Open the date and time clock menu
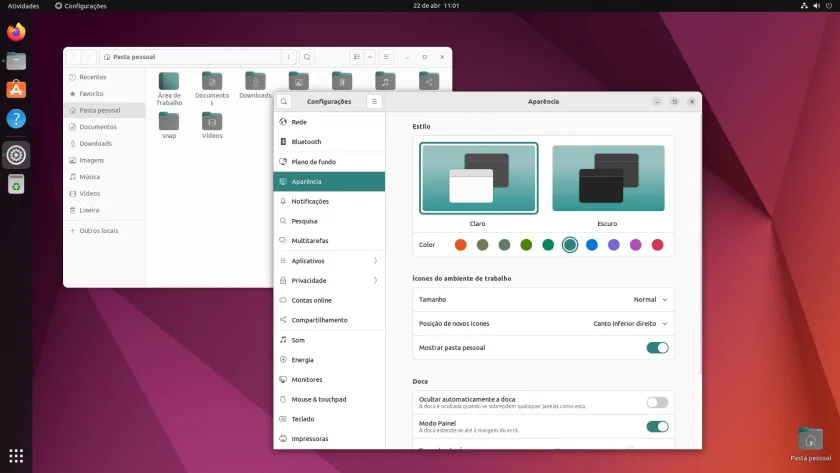Image resolution: width=840 pixels, height=473 pixels. coord(436,5)
